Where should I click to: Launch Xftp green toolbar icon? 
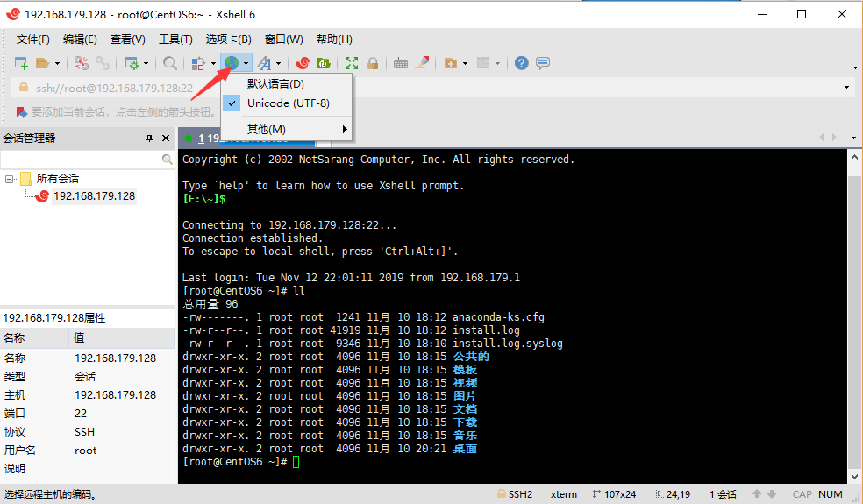tap(323, 63)
